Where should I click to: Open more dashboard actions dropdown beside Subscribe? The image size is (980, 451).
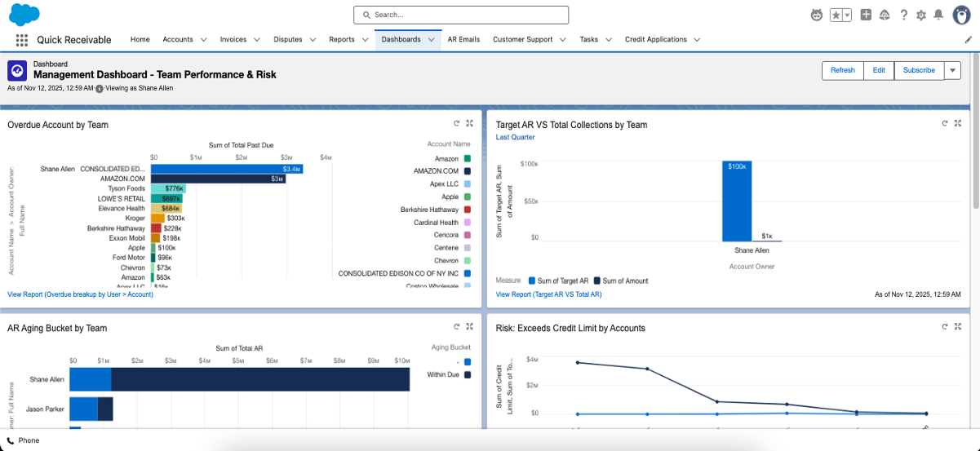(x=952, y=70)
